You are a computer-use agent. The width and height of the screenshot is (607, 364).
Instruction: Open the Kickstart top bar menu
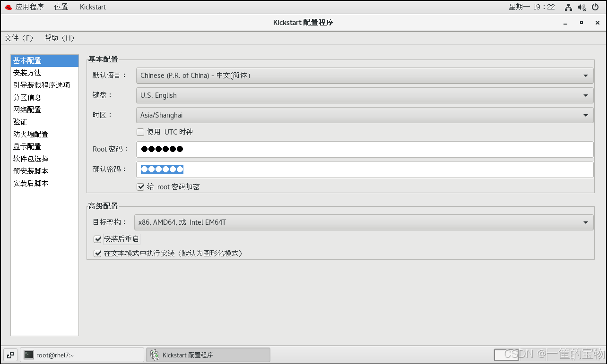click(93, 7)
